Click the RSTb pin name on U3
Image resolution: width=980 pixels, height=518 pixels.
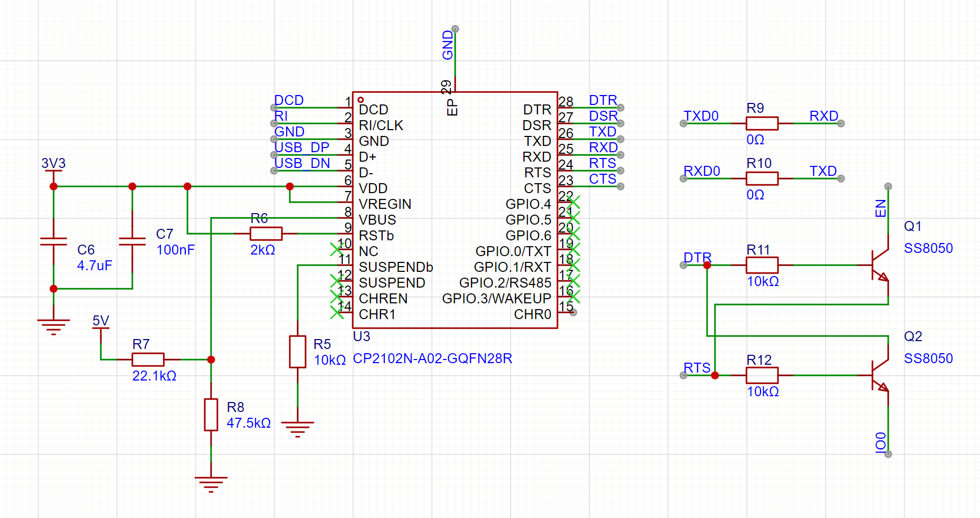[x=376, y=236]
